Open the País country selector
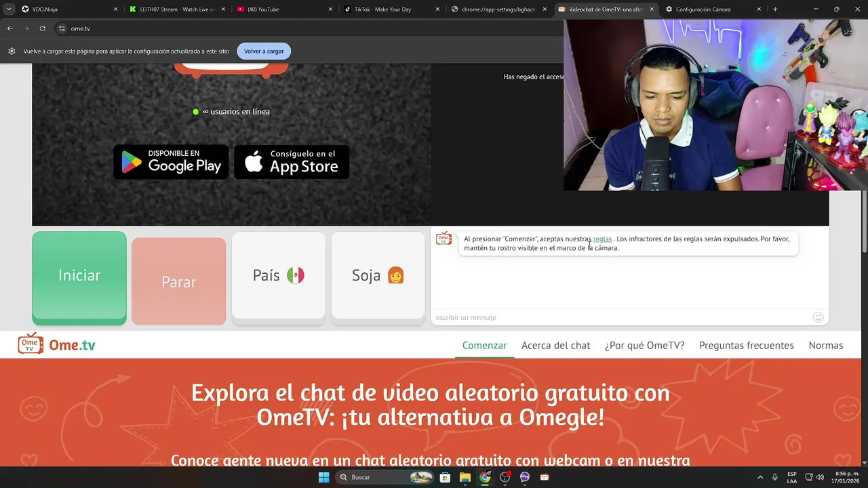Image resolution: width=868 pixels, height=488 pixels. point(278,275)
